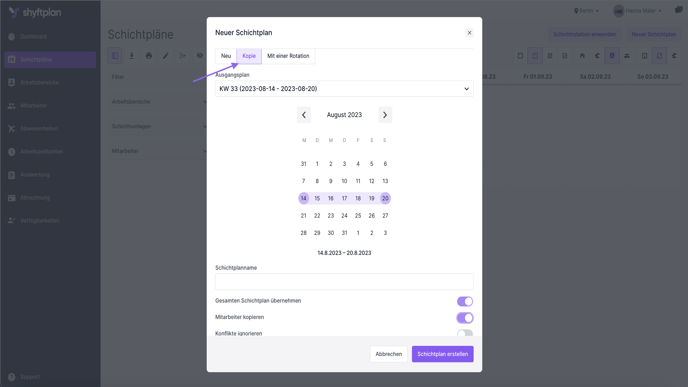Open the Berlin location dropdown
This screenshot has height=387, width=688.
tap(586, 11)
